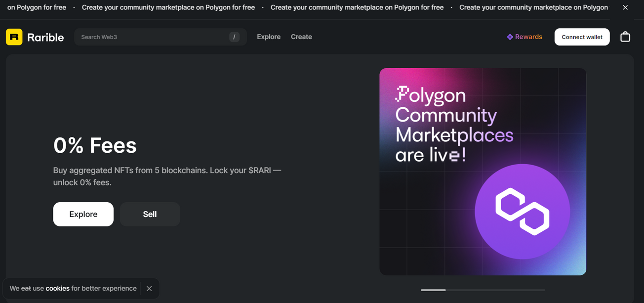Screen dimensions: 644x303
Task: Dismiss the cookies notice with X
Action: click(x=149, y=288)
